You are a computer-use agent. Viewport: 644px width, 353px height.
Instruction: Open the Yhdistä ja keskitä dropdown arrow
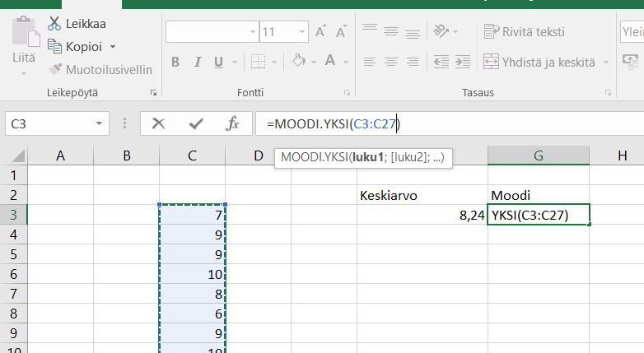pos(606,62)
